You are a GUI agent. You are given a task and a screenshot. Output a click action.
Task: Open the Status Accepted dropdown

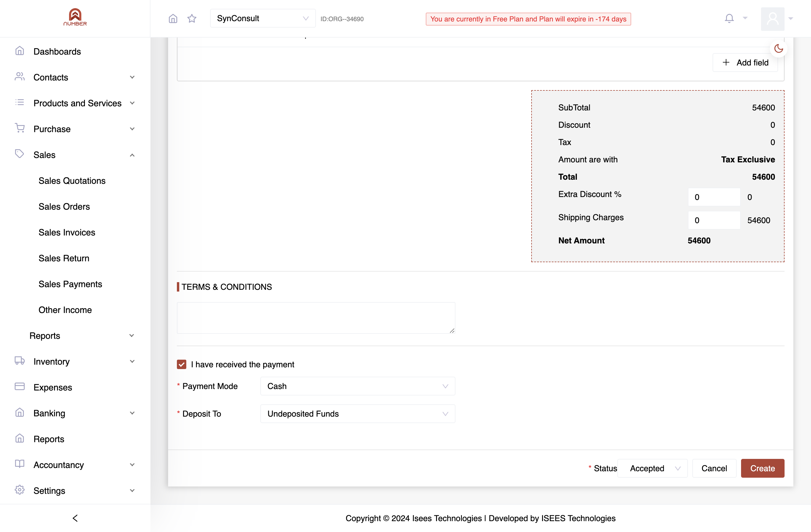652,469
